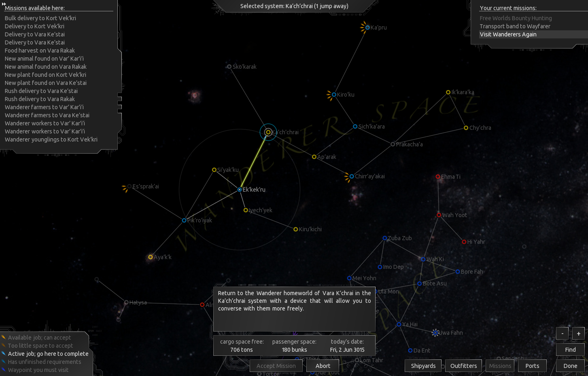Image resolution: width=588 pixels, height=376 pixels.
Task: Open the Ports panel
Action: point(532,365)
